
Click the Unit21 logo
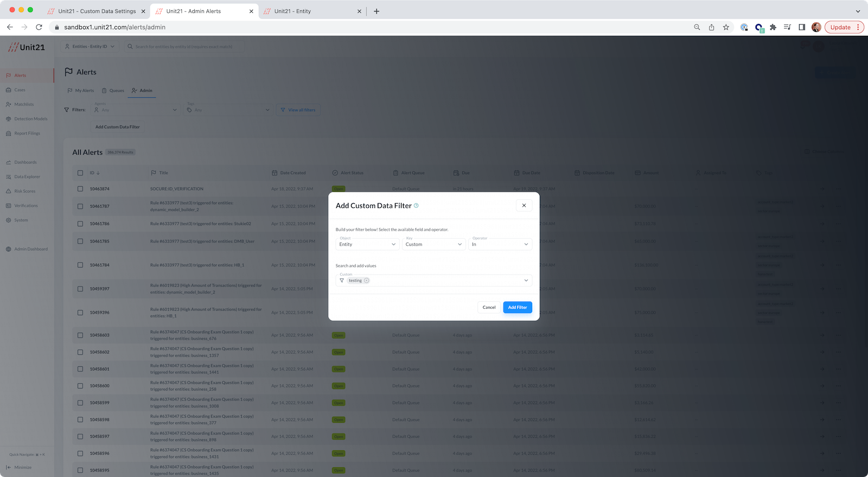click(26, 47)
